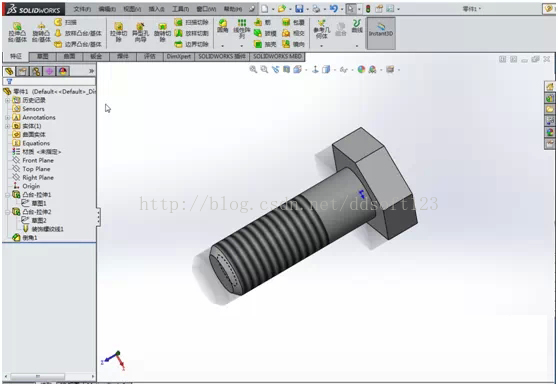Open the Curves (曲线) tool
The image size is (558, 386).
357,26
